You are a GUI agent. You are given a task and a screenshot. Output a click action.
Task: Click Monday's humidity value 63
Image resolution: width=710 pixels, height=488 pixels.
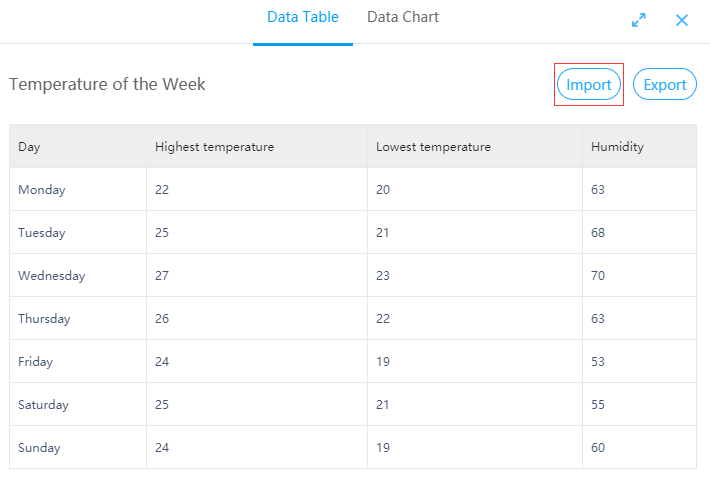pyautogui.click(x=598, y=190)
